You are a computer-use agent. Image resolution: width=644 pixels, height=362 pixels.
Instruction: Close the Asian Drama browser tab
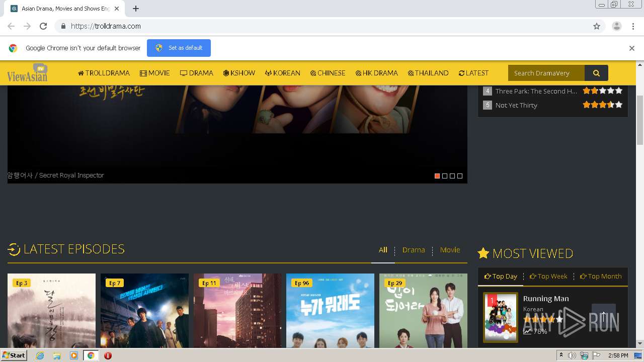(117, 9)
